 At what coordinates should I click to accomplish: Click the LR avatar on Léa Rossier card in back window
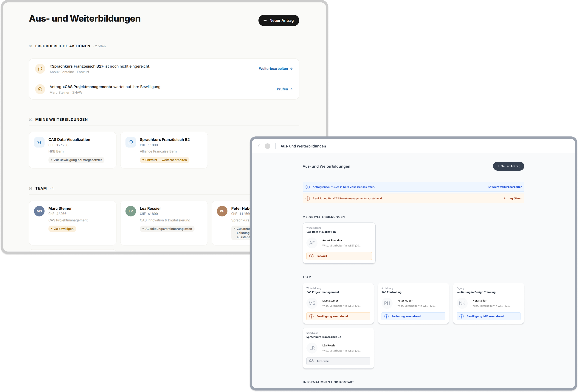pos(131,211)
